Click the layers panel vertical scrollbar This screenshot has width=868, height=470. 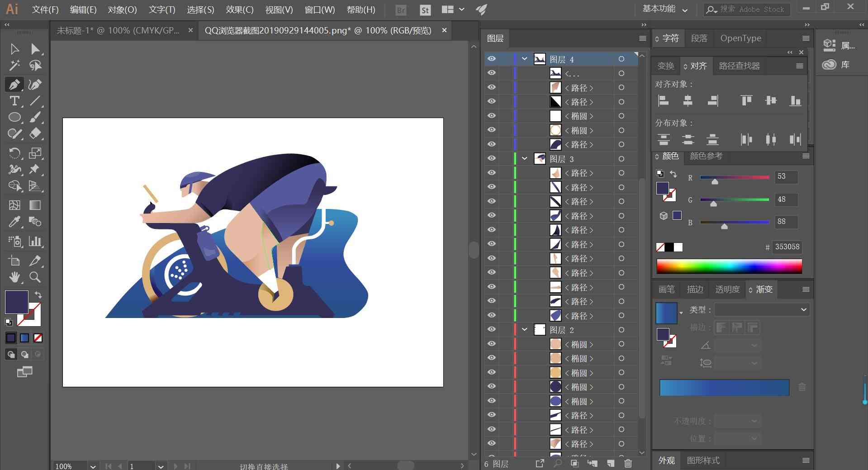pyautogui.click(x=642, y=298)
